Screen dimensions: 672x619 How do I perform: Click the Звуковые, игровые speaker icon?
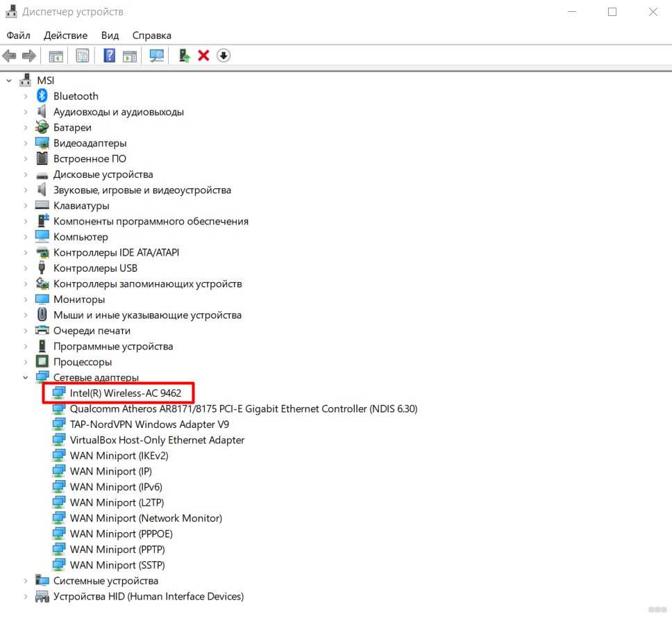(42, 190)
